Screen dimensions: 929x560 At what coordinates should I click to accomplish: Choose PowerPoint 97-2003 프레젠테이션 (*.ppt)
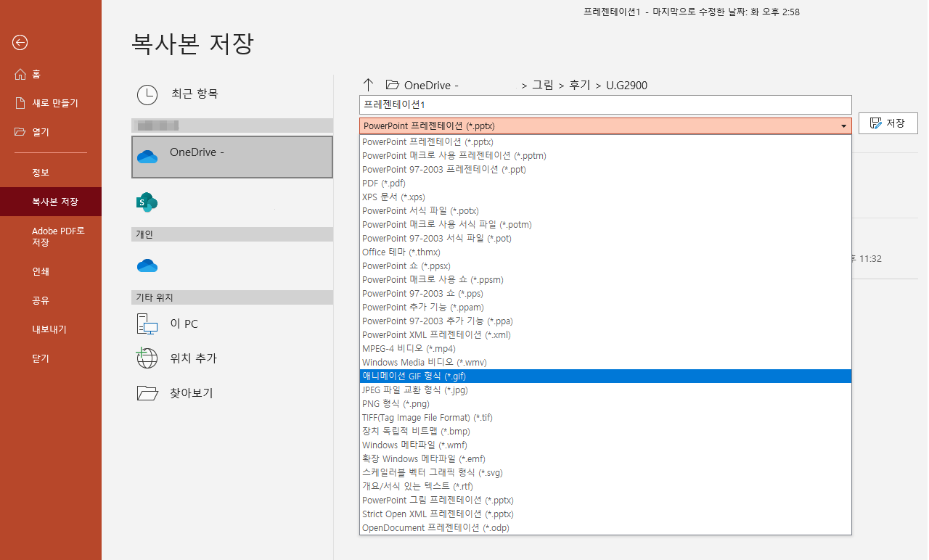point(605,170)
